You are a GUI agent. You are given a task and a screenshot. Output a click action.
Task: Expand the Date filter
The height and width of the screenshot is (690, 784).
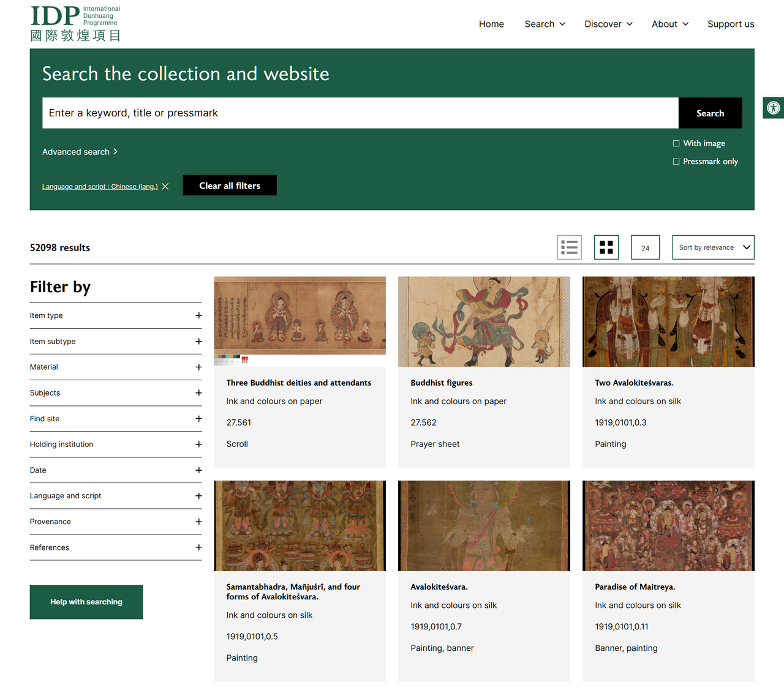pyautogui.click(x=116, y=470)
